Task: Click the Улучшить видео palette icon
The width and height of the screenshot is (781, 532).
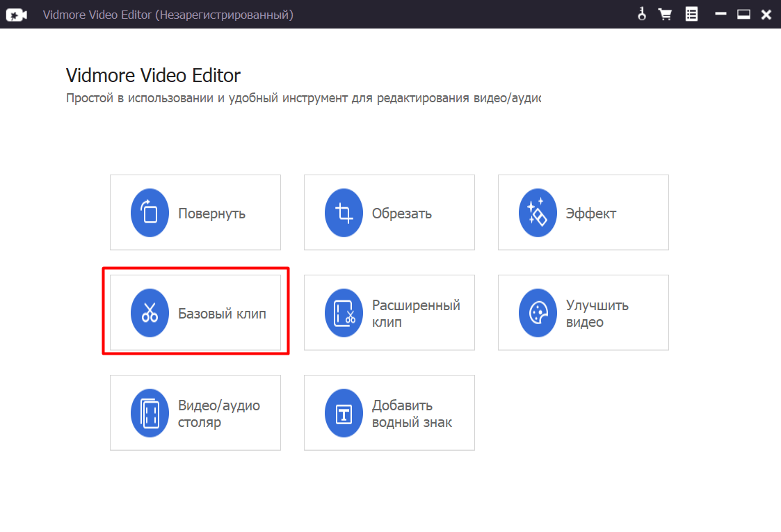Action: click(x=537, y=312)
